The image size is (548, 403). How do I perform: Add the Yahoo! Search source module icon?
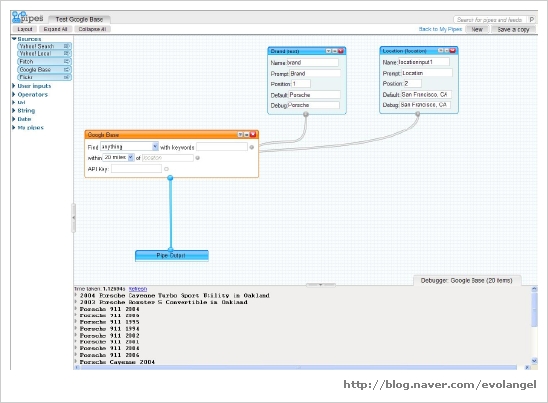tap(66, 46)
